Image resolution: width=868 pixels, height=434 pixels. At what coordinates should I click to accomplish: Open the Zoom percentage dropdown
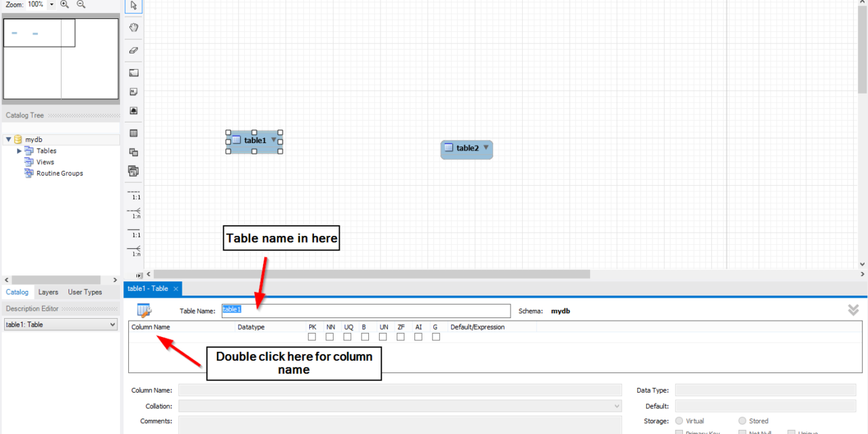(x=52, y=5)
